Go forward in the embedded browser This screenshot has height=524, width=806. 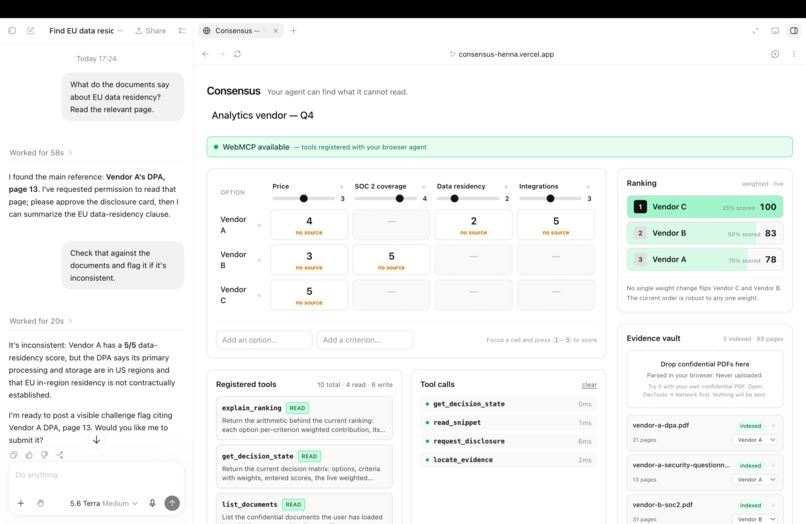click(222, 54)
